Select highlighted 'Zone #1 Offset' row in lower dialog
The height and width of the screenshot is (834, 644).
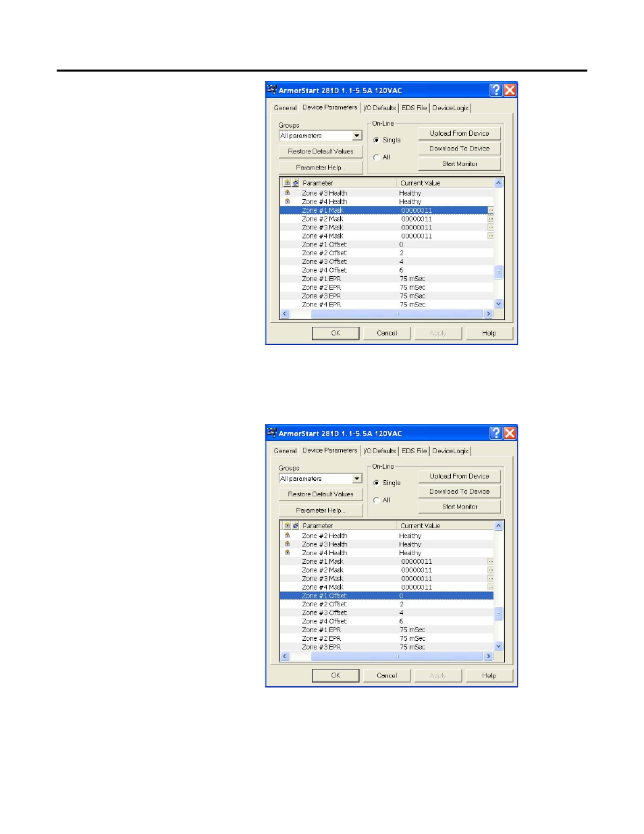tap(387, 596)
